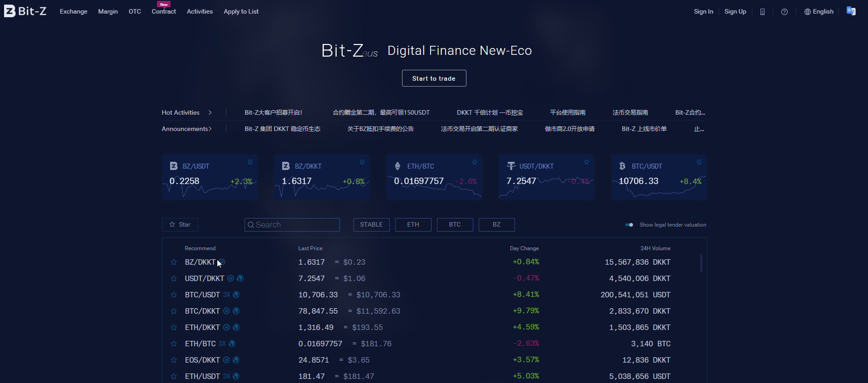
Task: Open the DKKT 千倍计划 一币挖宝 activity link
Action: tap(490, 112)
